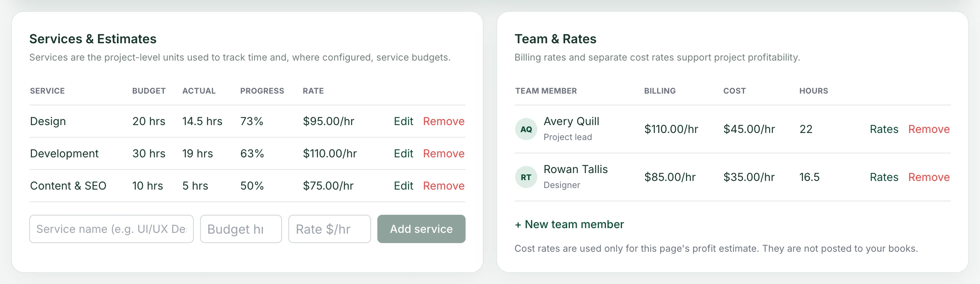Image resolution: width=980 pixels, height=284 pixels.
Task: Click the 73% progress value
Action: 252,121
